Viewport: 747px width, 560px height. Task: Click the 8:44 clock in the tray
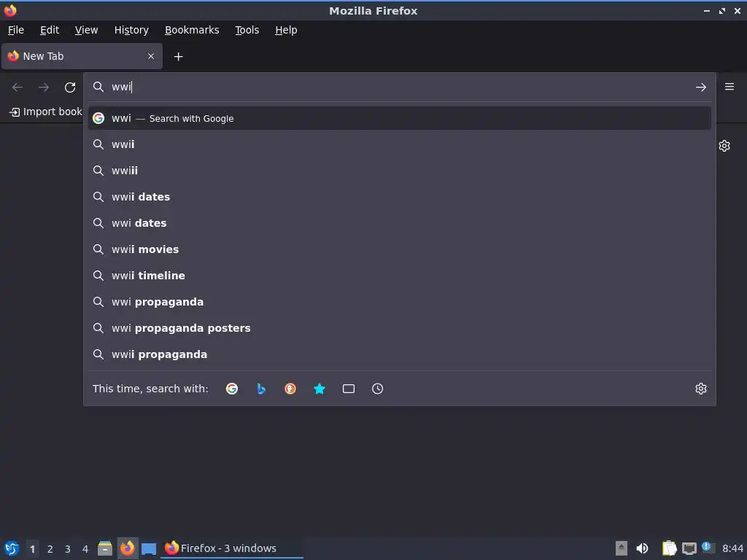pyautogui.click(x=732, y=548)
